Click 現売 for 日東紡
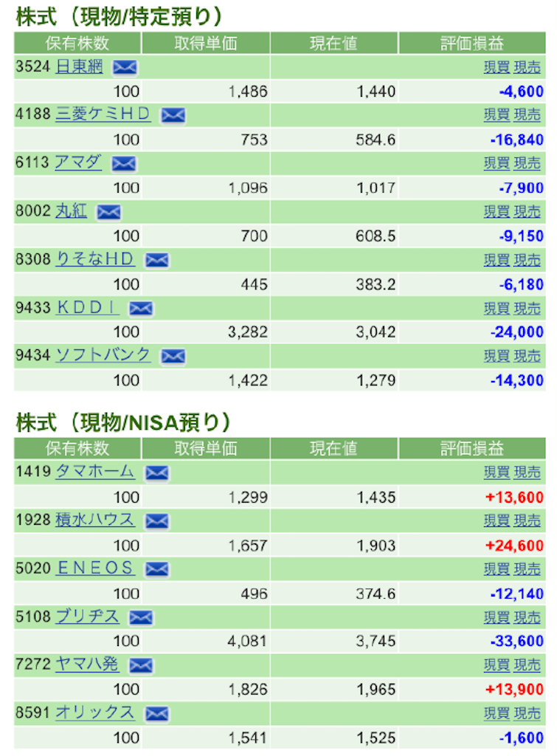The width and height of the screenshot is (557, 756). (x=527, y=67)
